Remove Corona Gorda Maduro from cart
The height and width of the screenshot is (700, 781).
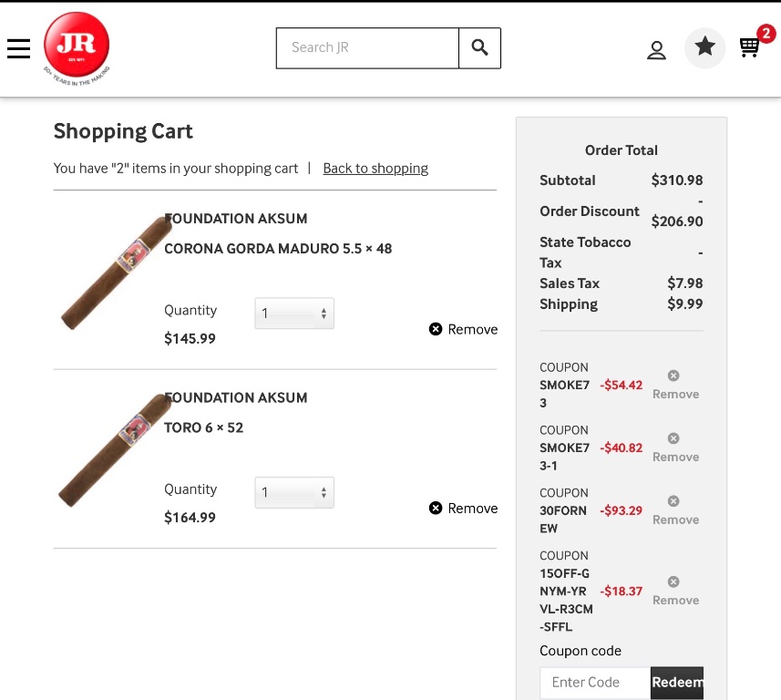pos(464,329)
